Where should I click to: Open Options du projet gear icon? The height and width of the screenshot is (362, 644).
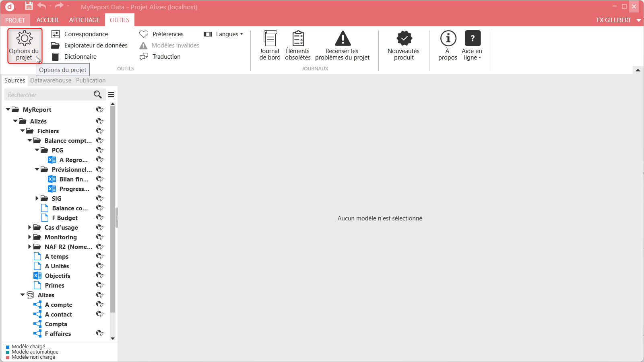(x=25, y=38)
